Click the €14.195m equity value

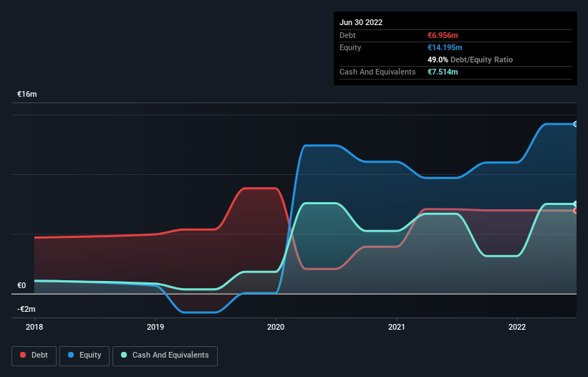pos(445,47)
